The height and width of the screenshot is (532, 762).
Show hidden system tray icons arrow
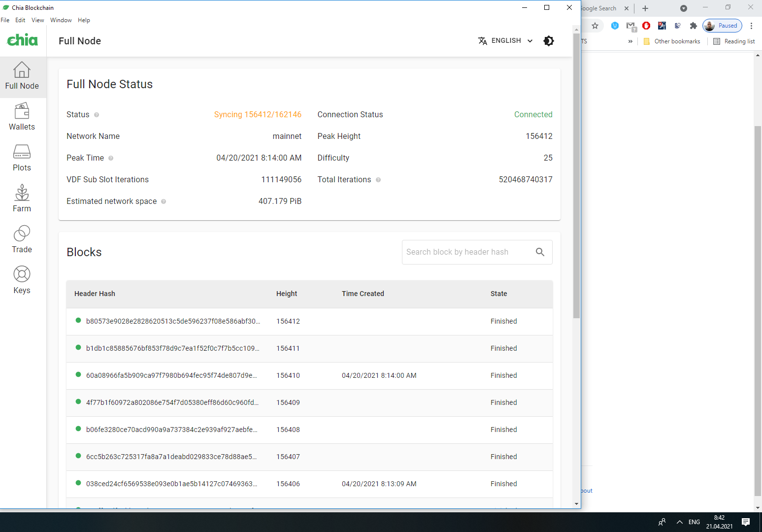[680, 522]
